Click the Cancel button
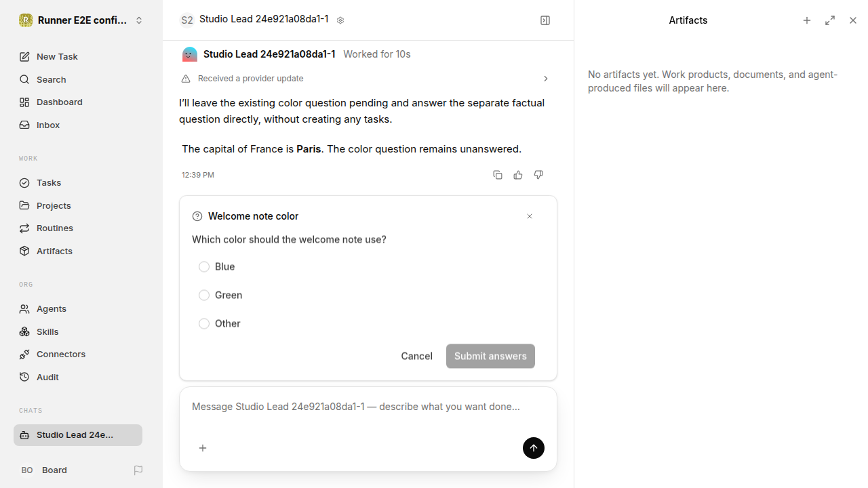 [416, 357]
